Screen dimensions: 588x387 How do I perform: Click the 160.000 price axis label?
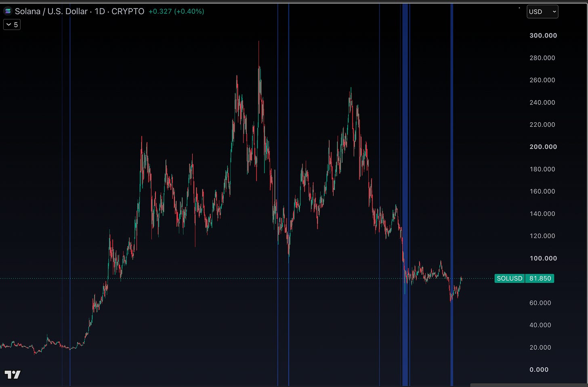click(542, 191)
